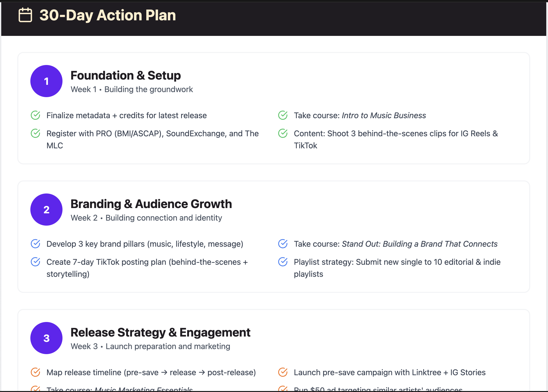Open the Intro to Music Business course text
Viewport: 548px width, 392px height.
click(x=384, y=115)
